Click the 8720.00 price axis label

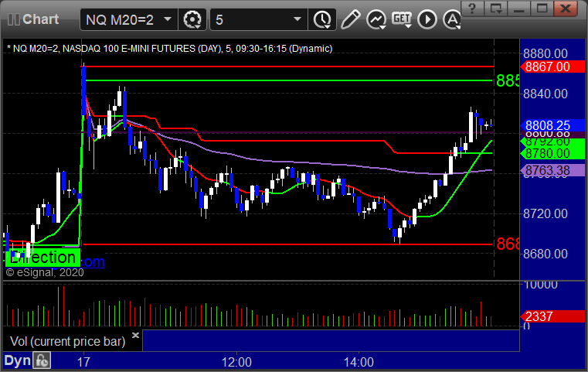pos(546,213)
